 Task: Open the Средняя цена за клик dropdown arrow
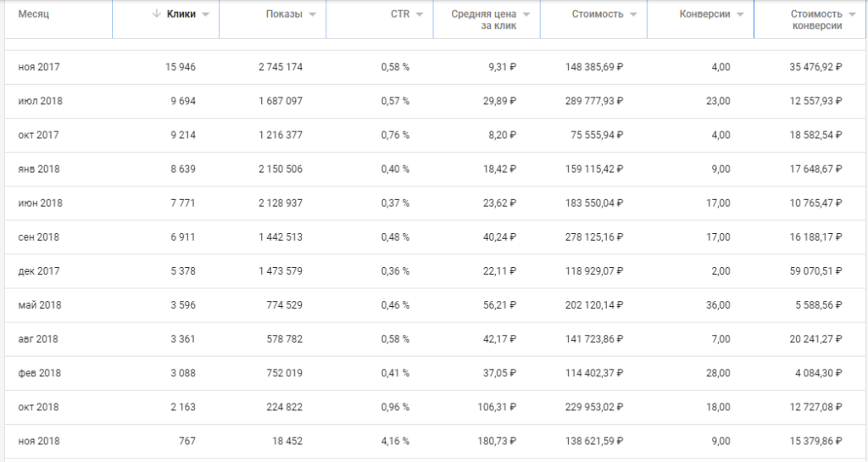(x=526, y=14)
